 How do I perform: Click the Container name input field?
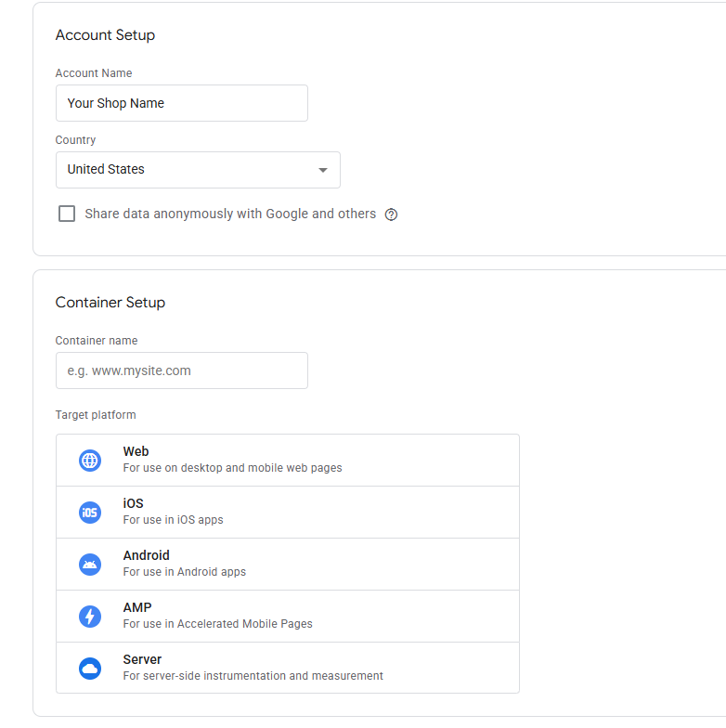pyautogui.click(x=182, y=370)
